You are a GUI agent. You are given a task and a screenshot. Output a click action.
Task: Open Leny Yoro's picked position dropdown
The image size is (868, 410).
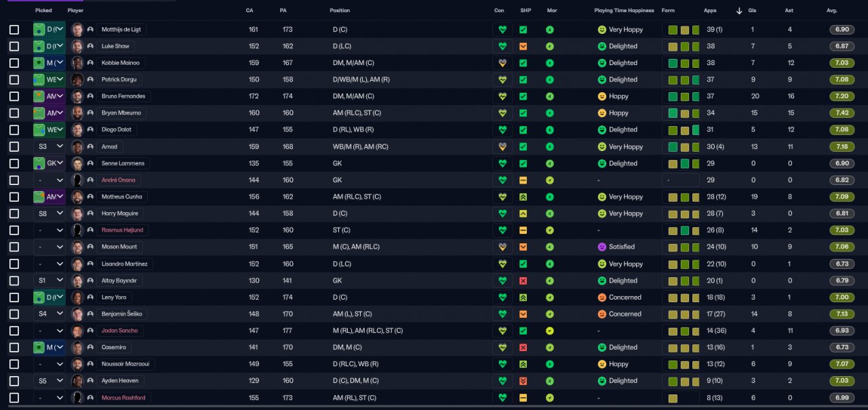click(x=50, y=298)
